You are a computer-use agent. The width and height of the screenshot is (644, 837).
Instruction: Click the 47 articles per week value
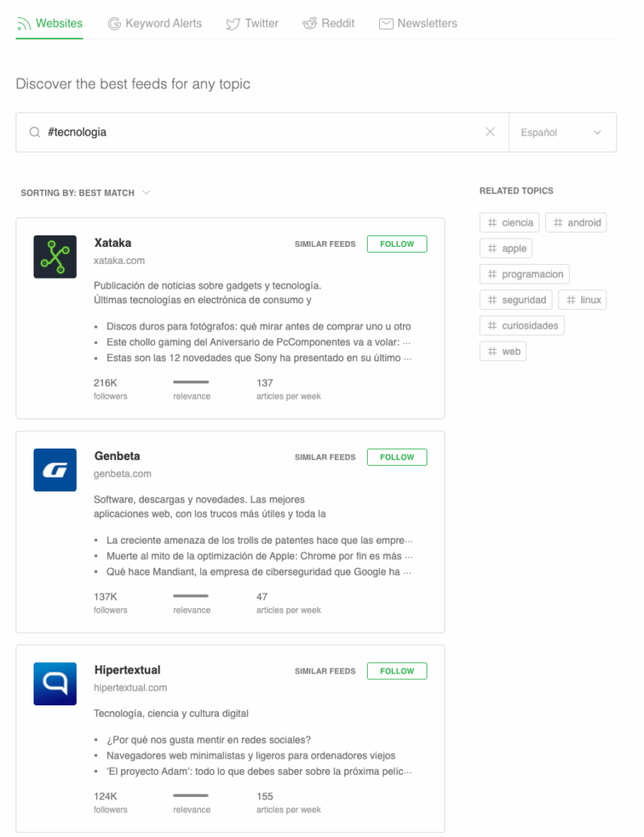point(262,597)
